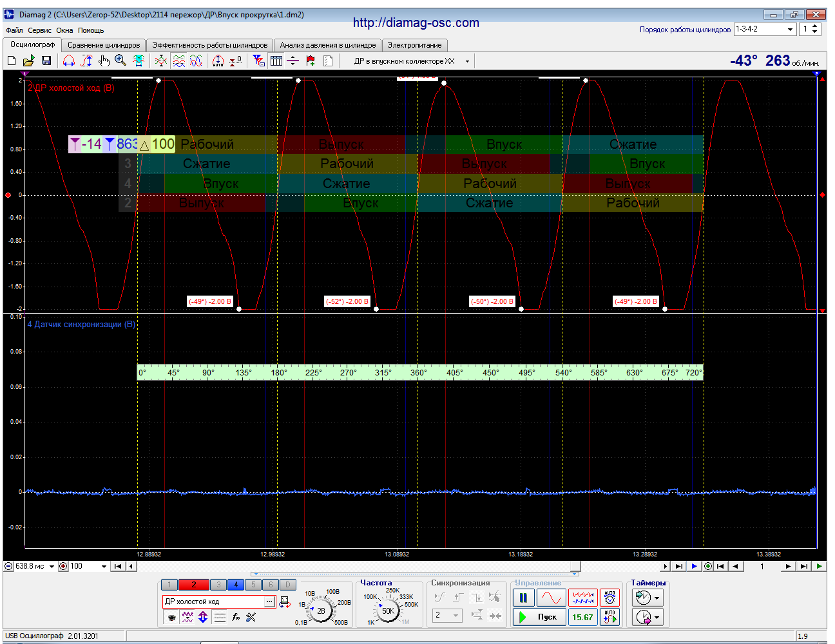Image resolution: width=835 pixels, height=644 pixels.
Task: Create a new file using toolbar icon
Action: click(12, 61)
